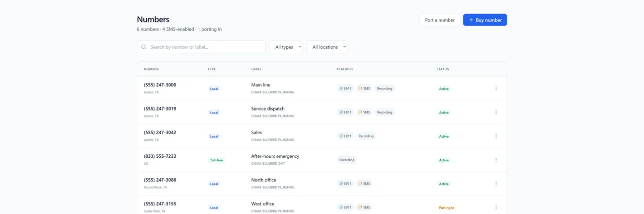This screenshot has width=644, height=214.
Task: Click the Numbers page heading
Action: pyautogui.click(x=153, y=20)
